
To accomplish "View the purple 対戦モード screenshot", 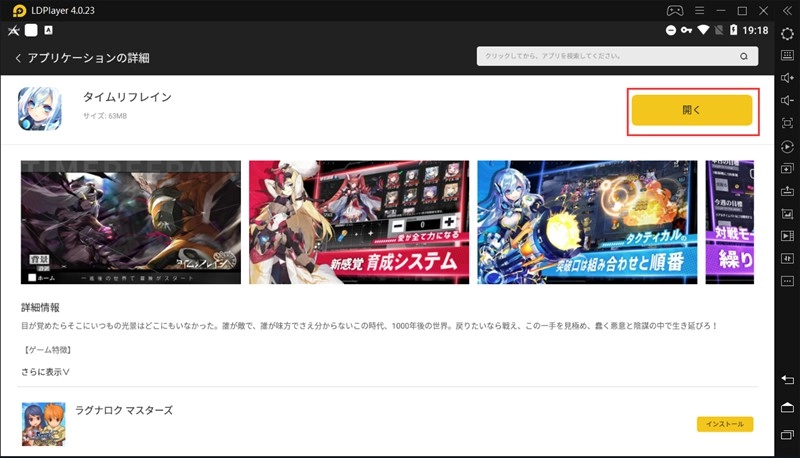I will pos(730,222).
